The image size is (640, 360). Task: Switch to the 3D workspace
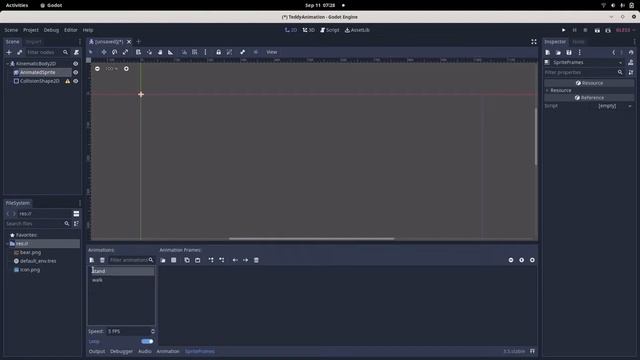309,30
